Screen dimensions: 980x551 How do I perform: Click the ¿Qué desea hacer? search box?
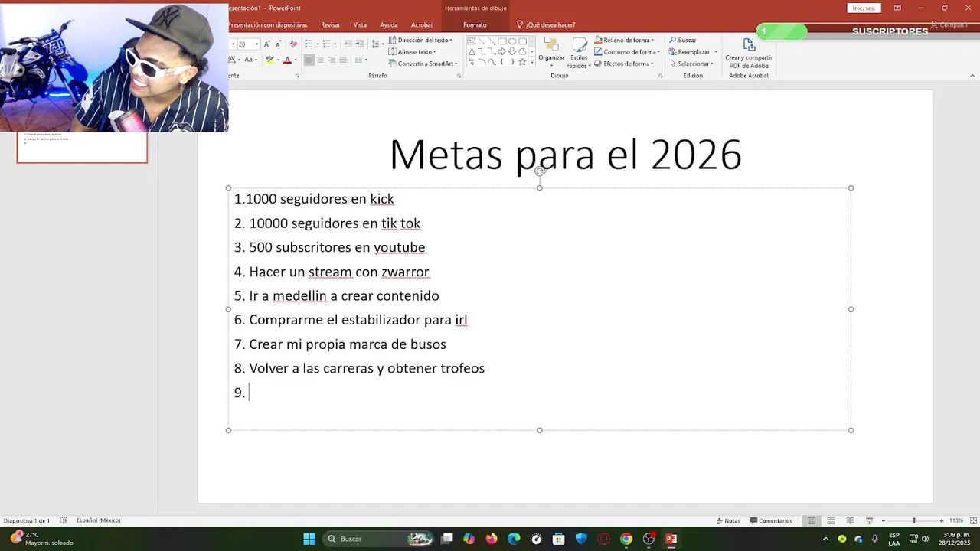[x=546, y=24]
